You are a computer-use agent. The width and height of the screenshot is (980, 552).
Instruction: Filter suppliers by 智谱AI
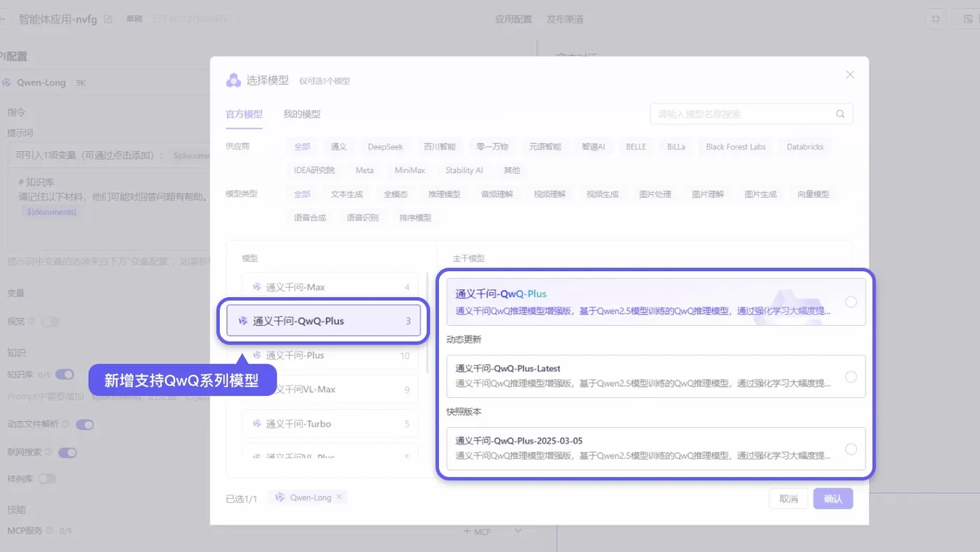[x=594, y=147]
